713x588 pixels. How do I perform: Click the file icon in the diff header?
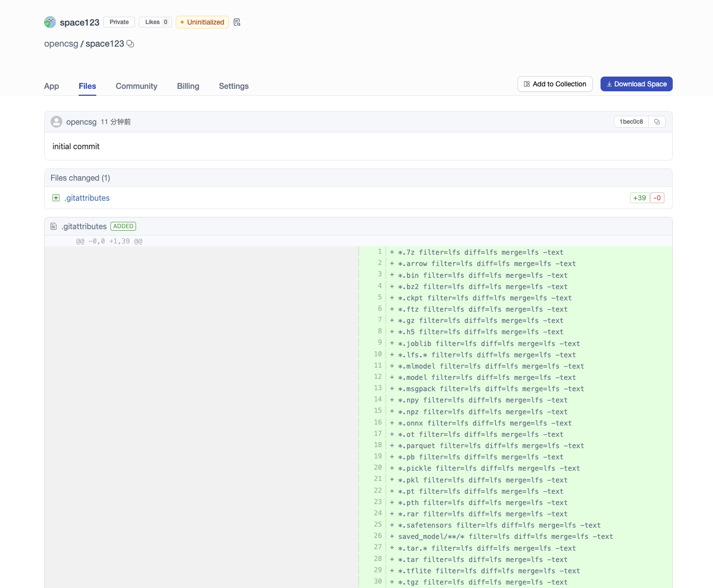[54, 226]
